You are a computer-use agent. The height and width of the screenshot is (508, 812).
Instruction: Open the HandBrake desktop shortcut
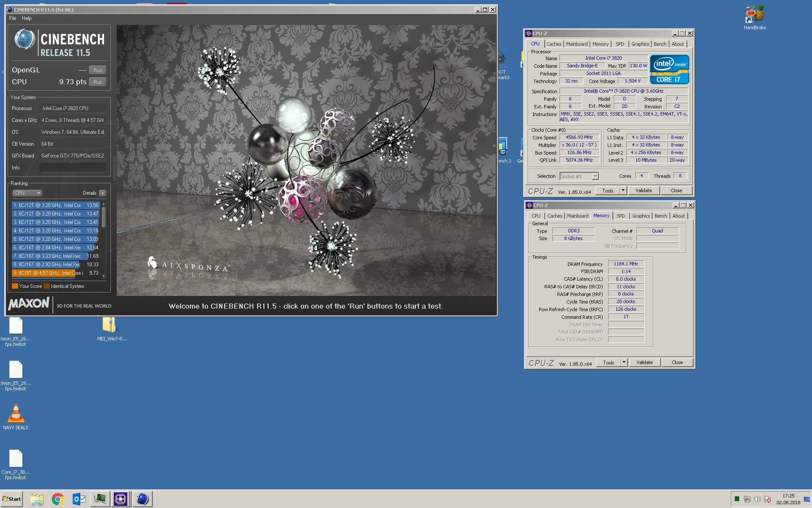tap(755, 17)
